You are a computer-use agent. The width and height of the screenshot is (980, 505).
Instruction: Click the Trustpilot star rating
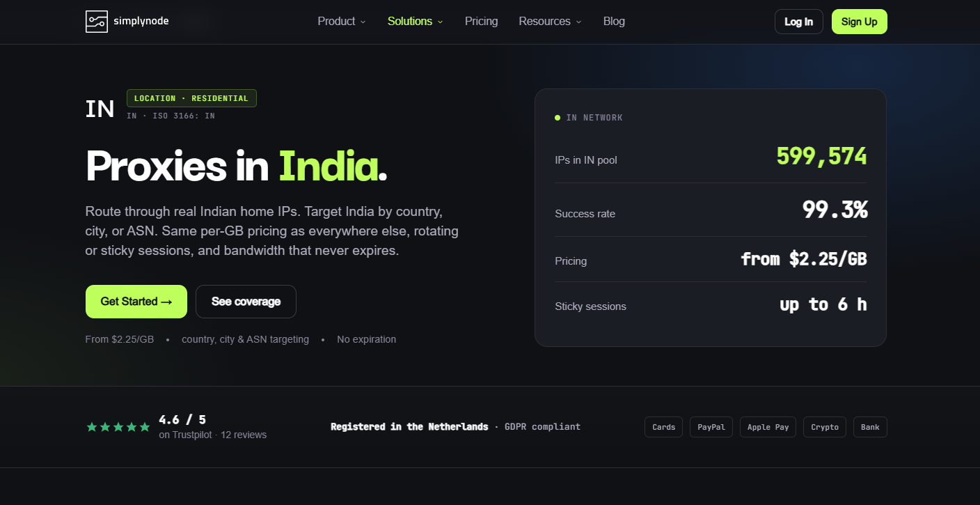[x=118, y=427]
